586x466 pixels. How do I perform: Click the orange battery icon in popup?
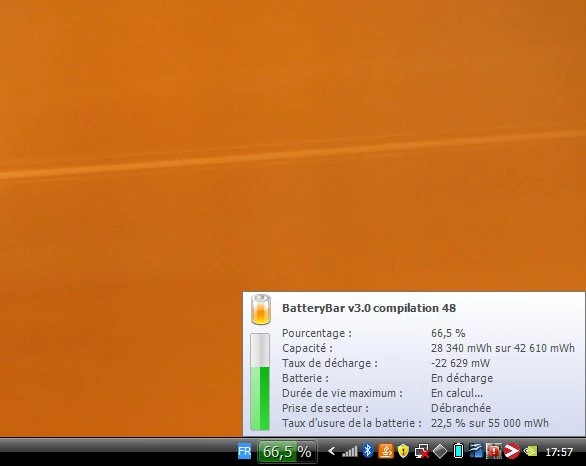tap(261, 309)
